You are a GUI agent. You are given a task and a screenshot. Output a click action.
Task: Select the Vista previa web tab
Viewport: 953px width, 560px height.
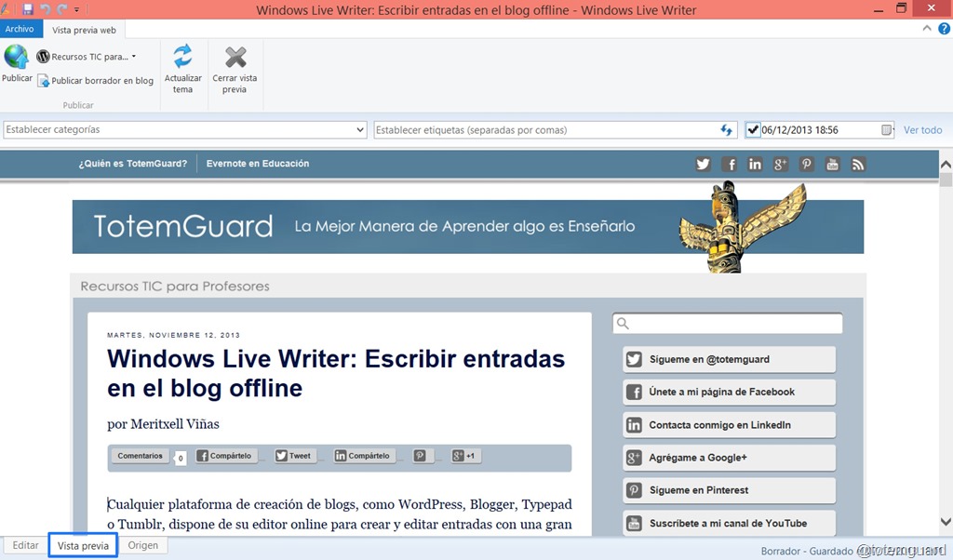(84, 30)
